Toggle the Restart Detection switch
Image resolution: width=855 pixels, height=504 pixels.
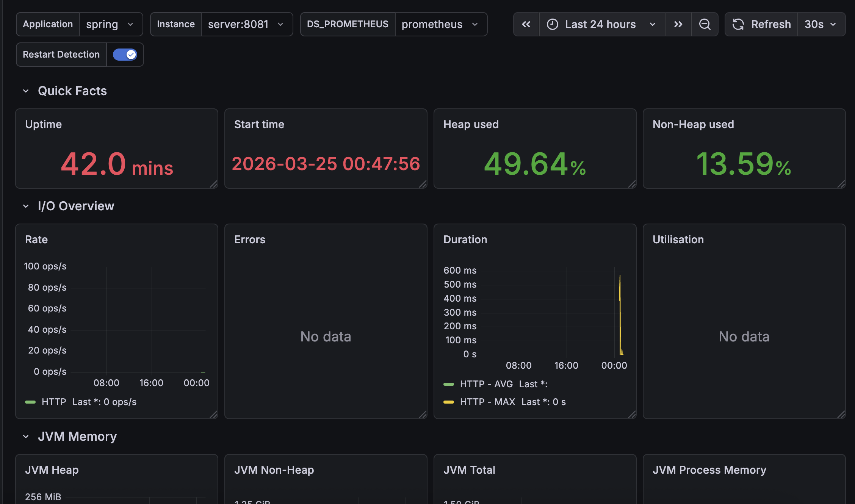pyautogui.click(x=125, y=55)
